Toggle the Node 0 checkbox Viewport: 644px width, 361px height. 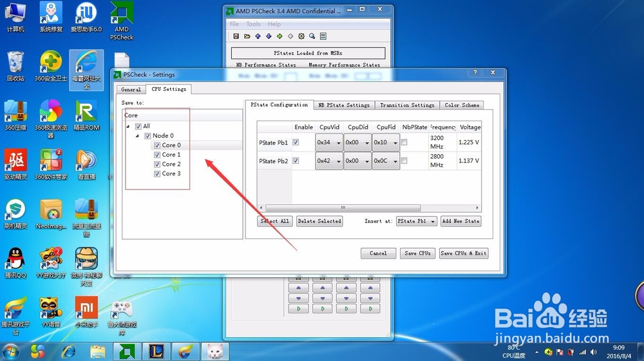point(148,135)
